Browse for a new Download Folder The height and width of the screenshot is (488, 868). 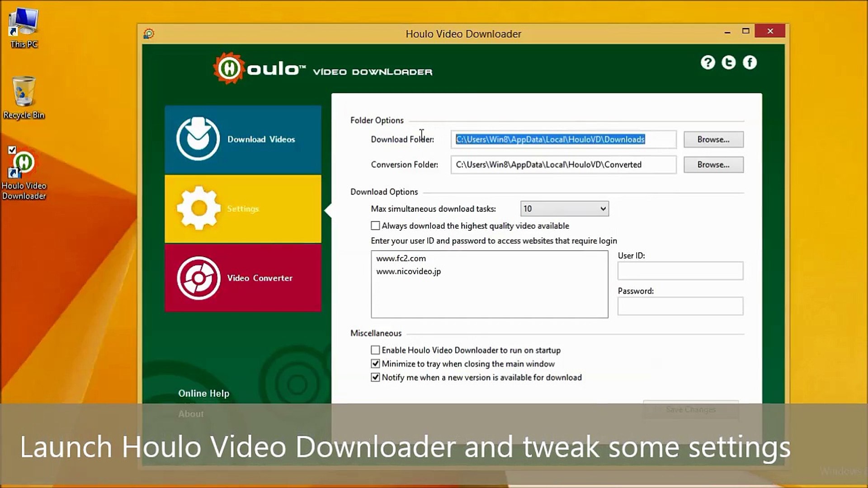[x=713, y=139]
